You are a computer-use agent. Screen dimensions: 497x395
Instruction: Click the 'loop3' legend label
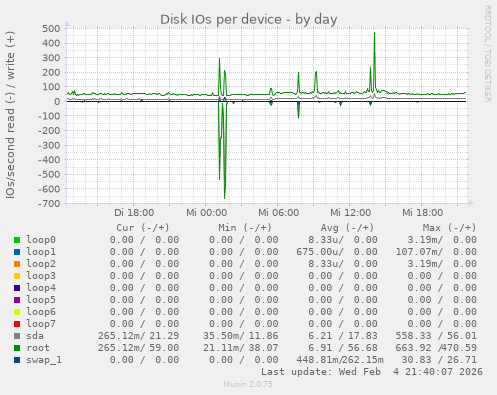(41, 276)
